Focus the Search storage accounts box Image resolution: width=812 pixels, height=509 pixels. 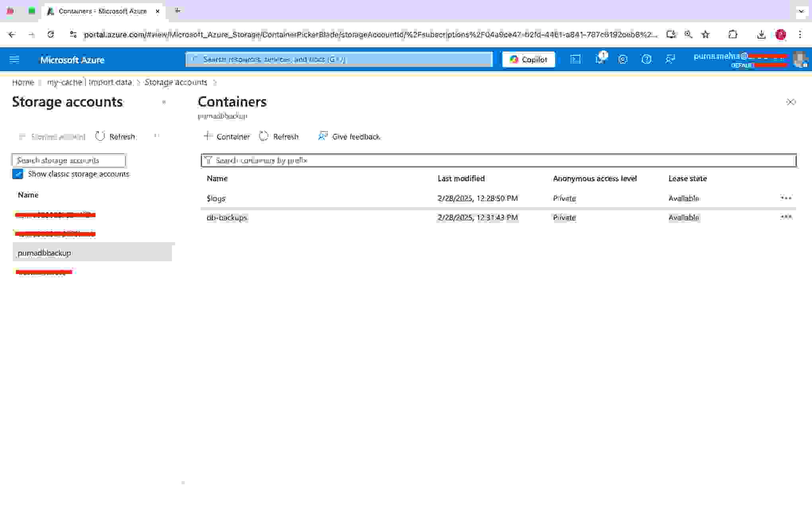(69, 160)
